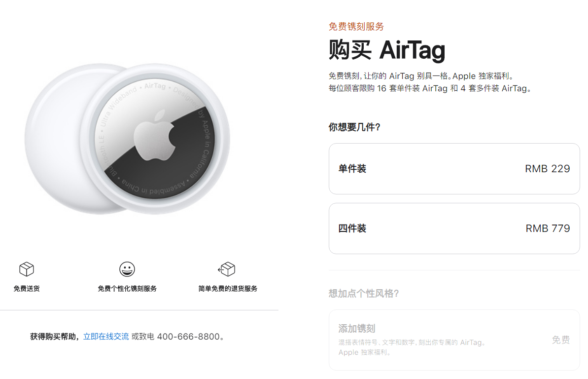
Task: Choose the 添加镌刻 engraving option
Action: click(x=454, y=341)
